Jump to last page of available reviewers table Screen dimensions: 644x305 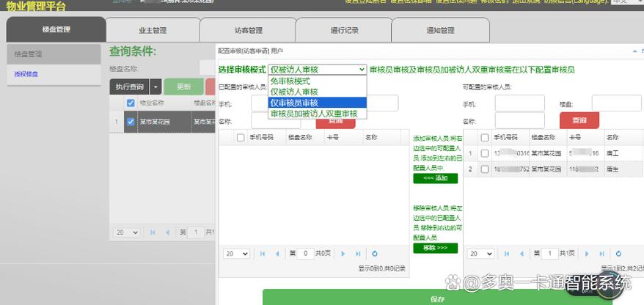pyautogui.click(x=601, y=254)
